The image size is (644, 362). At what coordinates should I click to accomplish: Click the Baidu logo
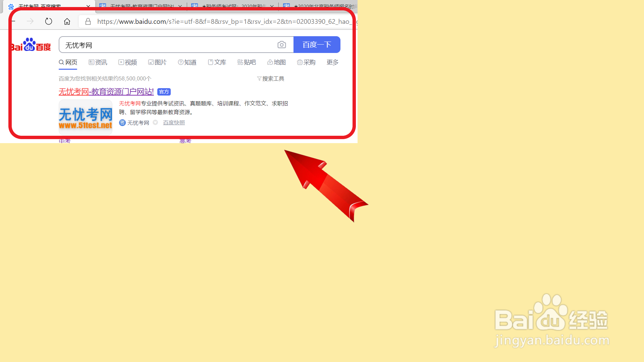tap(31, 45)
